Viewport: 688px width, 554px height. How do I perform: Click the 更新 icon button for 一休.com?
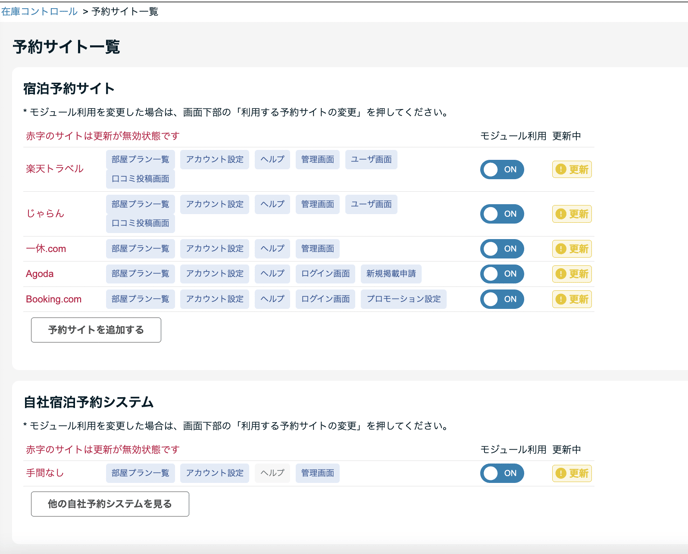tap(571, 249)
